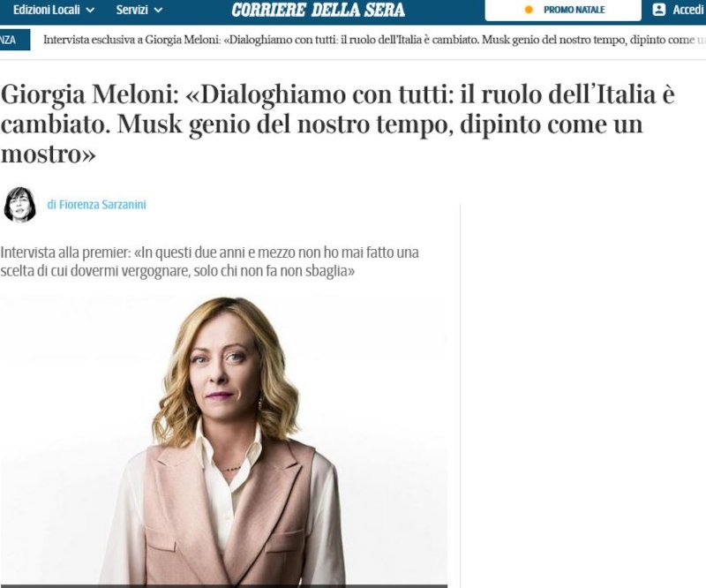Click the chevron arrow next to Servizi
The height and width of the screenshot is (588, 706).
(x=158, y=11)
